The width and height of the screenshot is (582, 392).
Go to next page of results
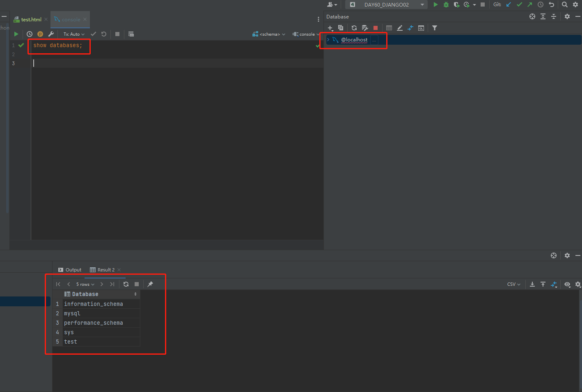(102, 284)
